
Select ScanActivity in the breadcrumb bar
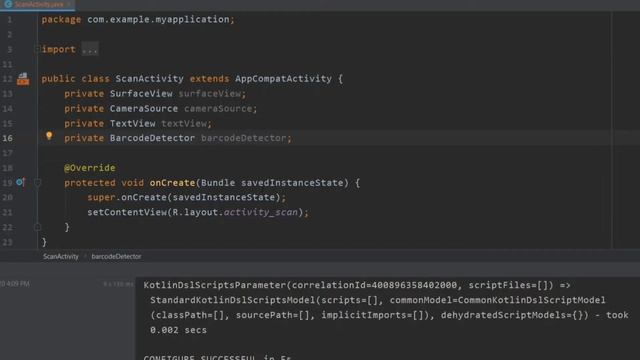[x=60, y=256]
